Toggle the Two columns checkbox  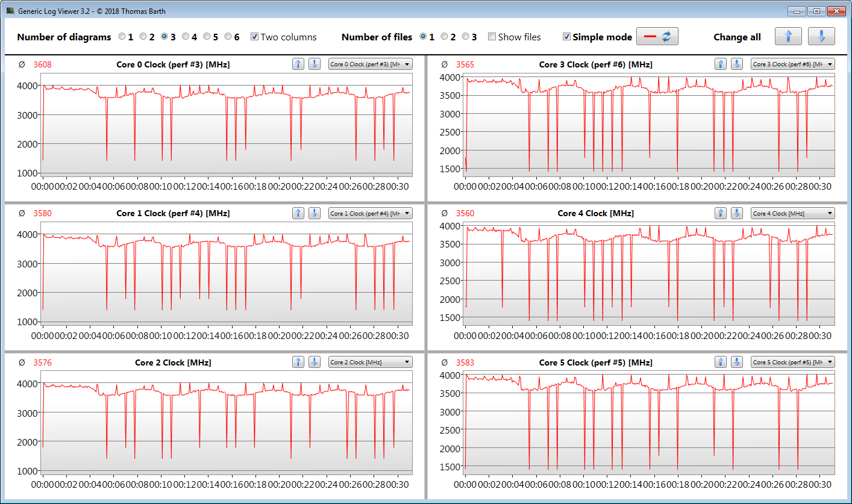pos(254,37)
